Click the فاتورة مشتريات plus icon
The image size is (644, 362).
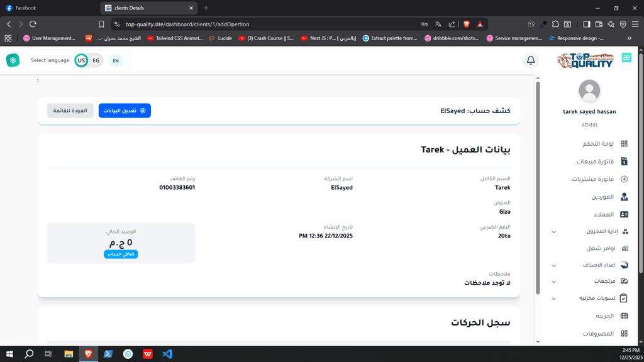(625, 179)
